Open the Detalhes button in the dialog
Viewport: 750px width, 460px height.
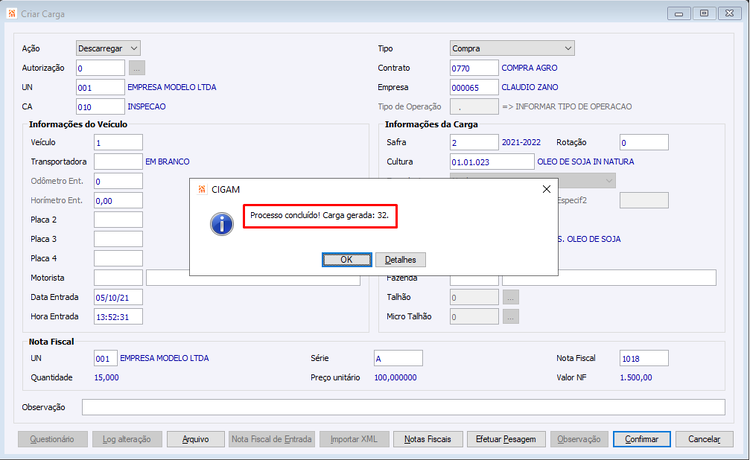point(400,260)
